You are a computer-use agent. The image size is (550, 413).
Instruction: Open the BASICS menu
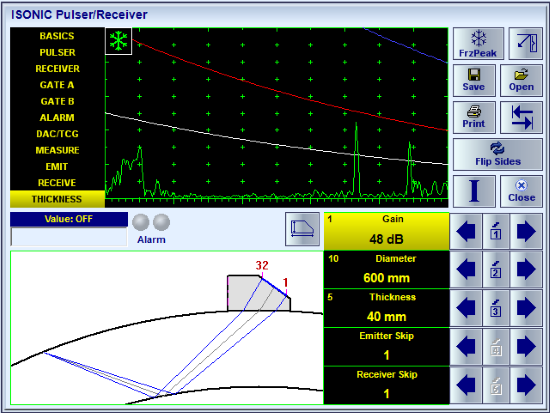click(x=57, y=36)
